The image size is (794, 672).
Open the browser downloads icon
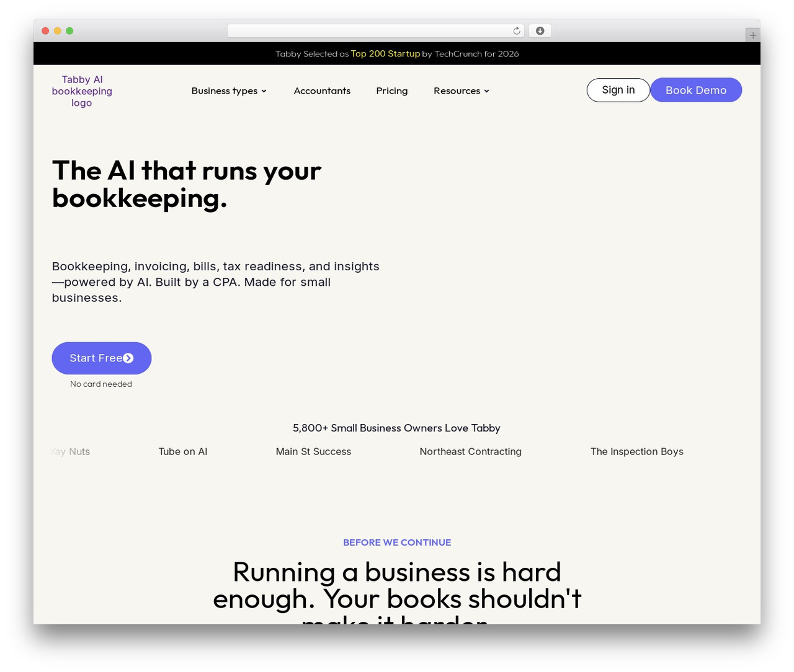tap(540, 30)
